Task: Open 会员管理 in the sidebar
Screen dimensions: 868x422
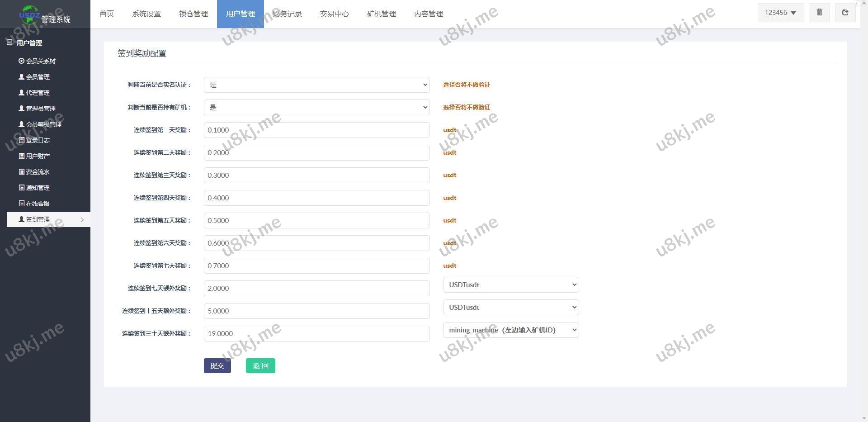Action: click(38, 77)
